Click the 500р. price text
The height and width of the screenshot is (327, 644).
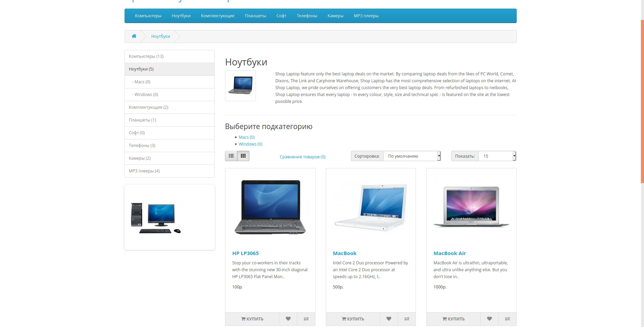coord(338,287)
